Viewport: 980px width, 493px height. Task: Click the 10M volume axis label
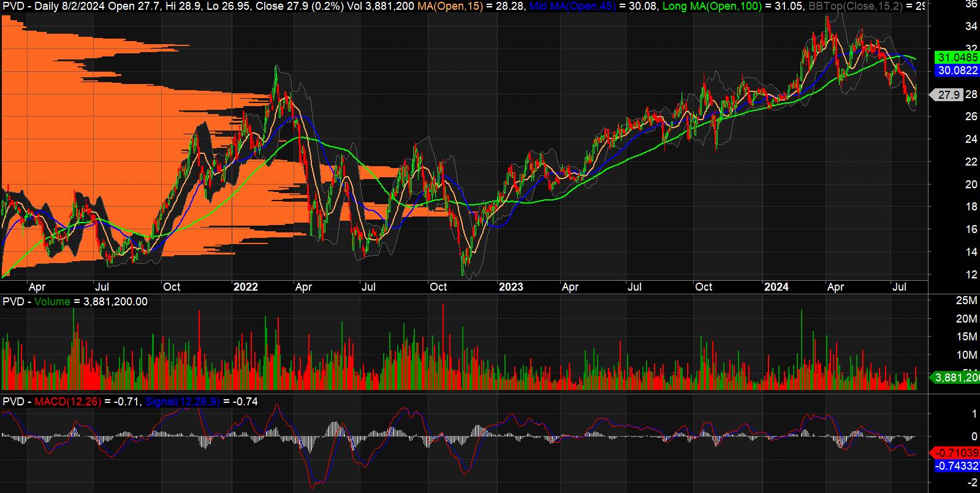click(967, 355)
